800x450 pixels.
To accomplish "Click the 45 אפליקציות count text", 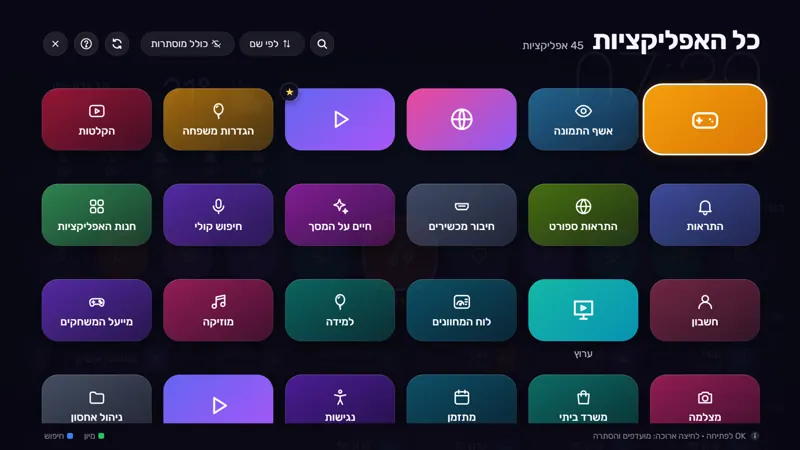I will [x=553, y=46].
